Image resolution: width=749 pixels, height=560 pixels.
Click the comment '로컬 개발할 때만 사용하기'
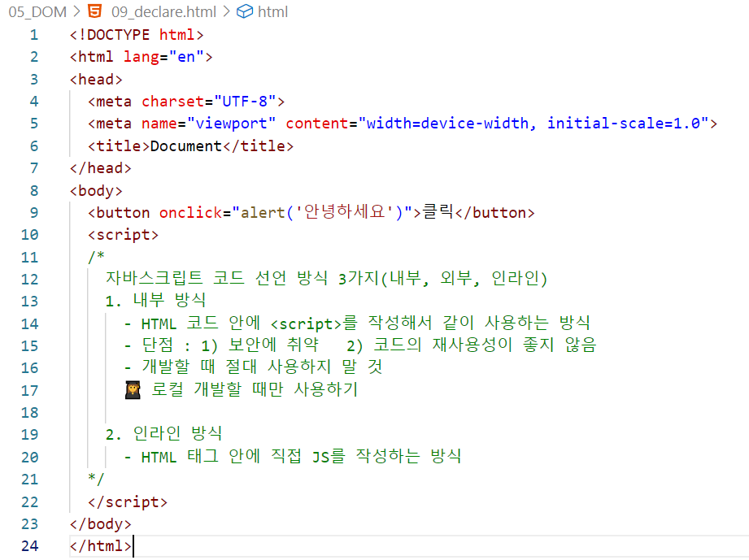pyautogui.click(x=254, y=389)
